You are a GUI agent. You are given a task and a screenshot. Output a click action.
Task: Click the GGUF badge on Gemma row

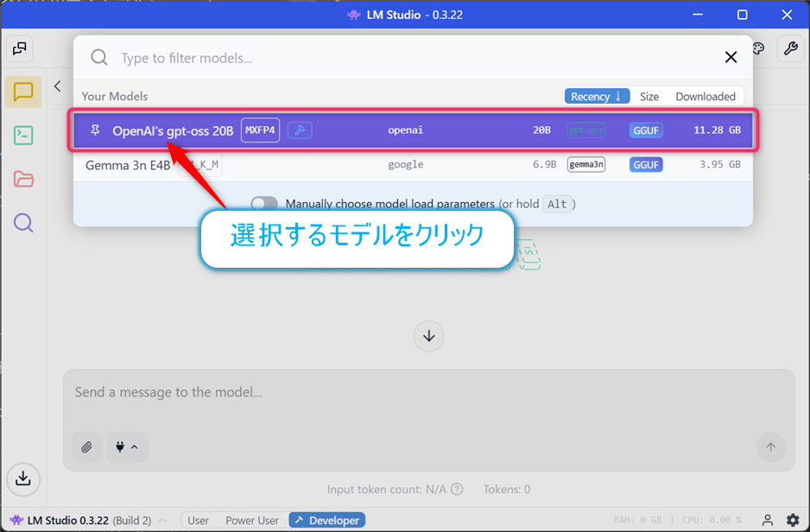[x=646, y=165]
